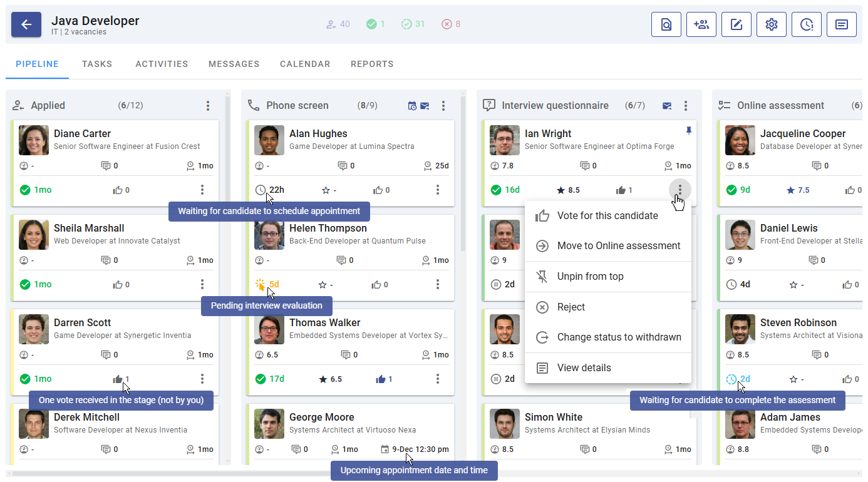Open vacancy settings via the gear icon

pyautogui.click(x=771, y=24)
